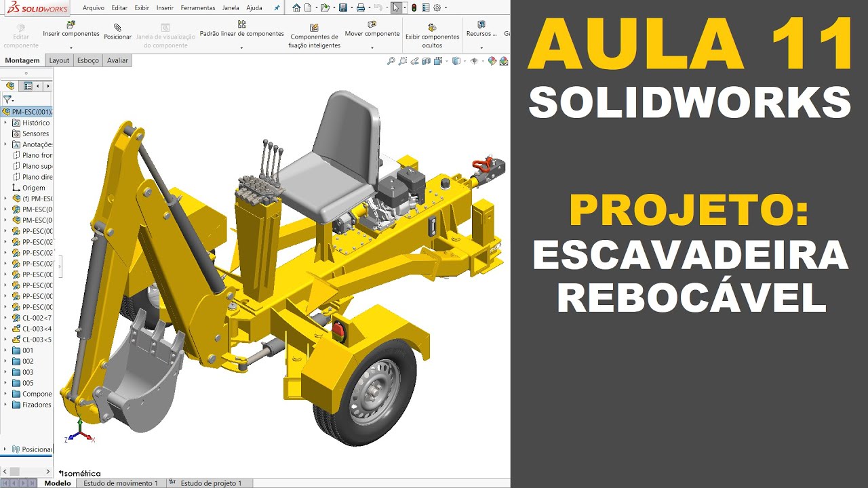The height and width of the screenshot is (488, 868).
Task: Click the Display style cube icon
Action: (x=456, y=61)
